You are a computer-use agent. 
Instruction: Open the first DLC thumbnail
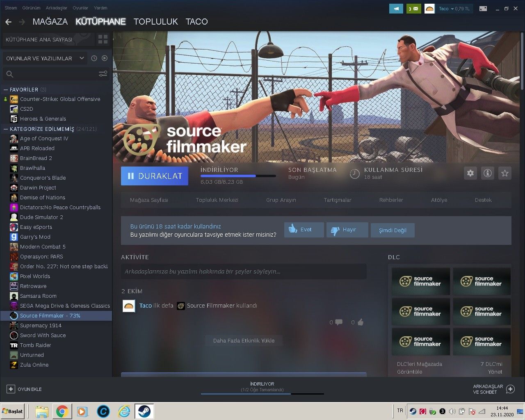tap(421, 281)
